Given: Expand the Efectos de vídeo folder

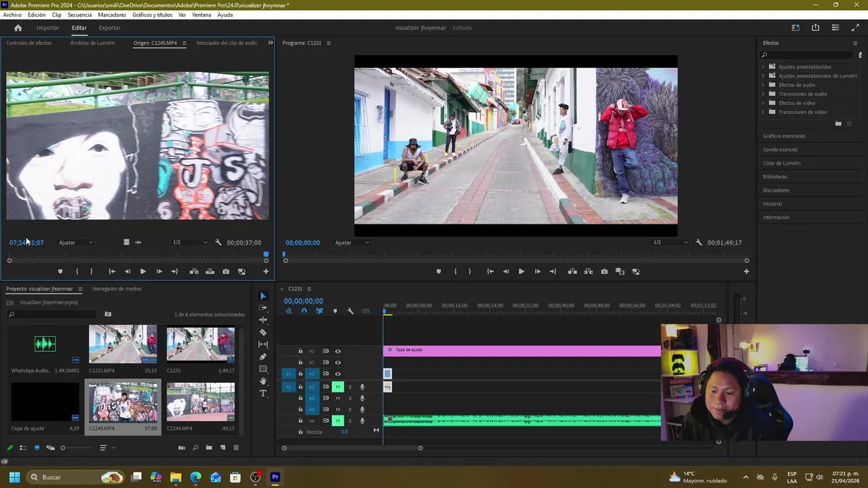Looking at the screenshot, I should tap(763, 103).
